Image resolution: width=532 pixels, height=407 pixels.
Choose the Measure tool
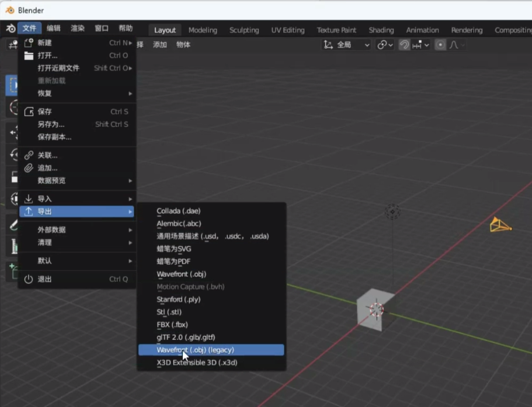[x=12, y=246]
